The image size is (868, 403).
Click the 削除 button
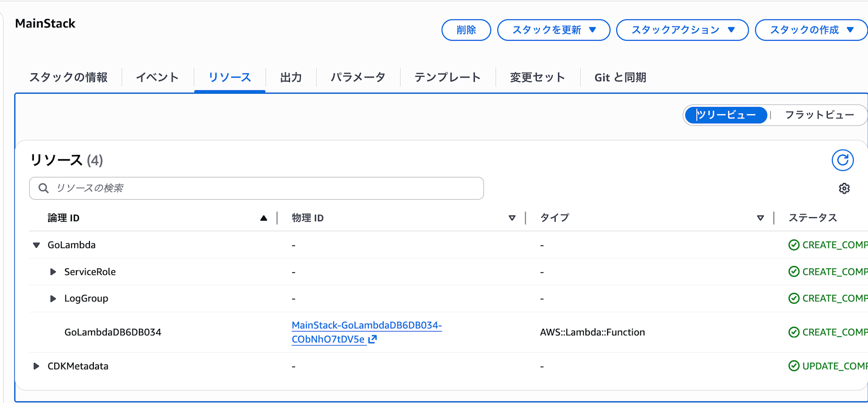click(x=466, y=29)
